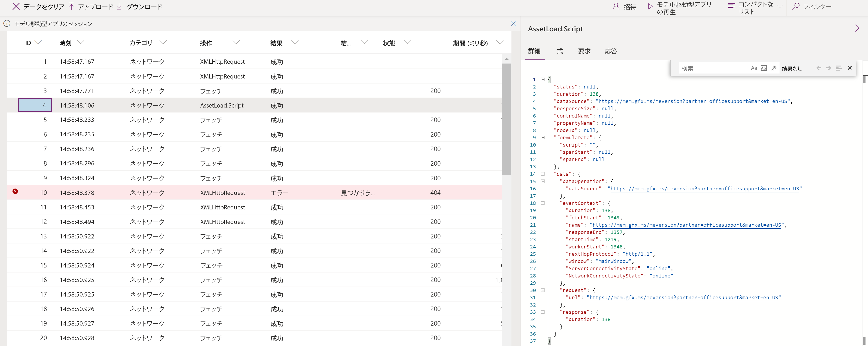Select ID cell 4 in the table
The height and width of the screenshot is (346, 868).
[35, 105]
